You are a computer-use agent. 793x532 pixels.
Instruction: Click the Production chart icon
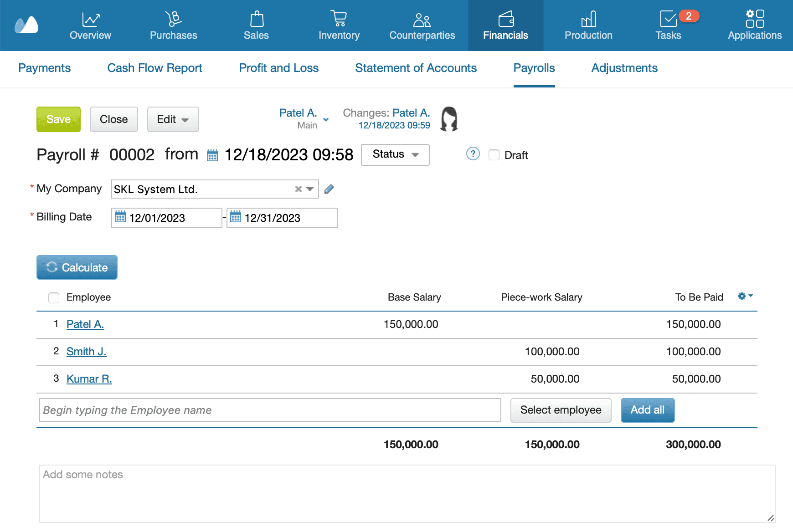coord(588,20)
